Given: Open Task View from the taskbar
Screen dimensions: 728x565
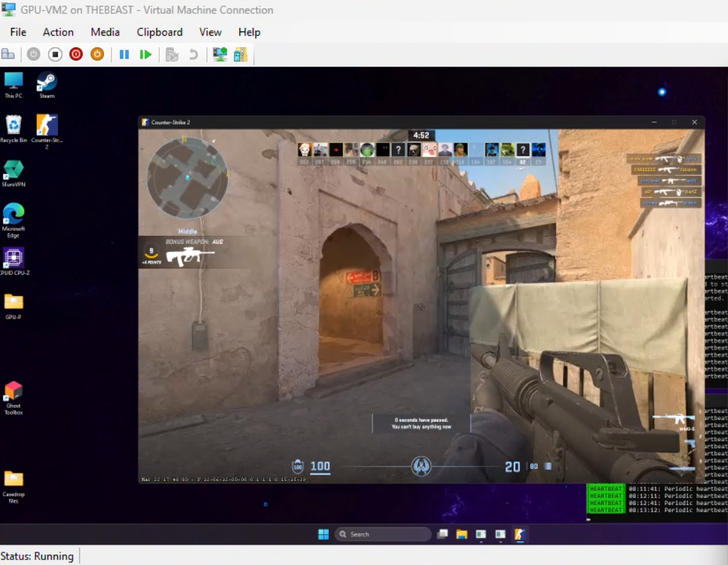Looking at the screenshot, I should (443, 534).
